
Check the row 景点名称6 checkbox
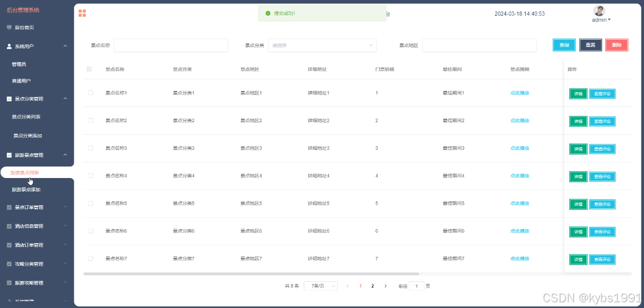pyautogui.click(x=90, y=231)
